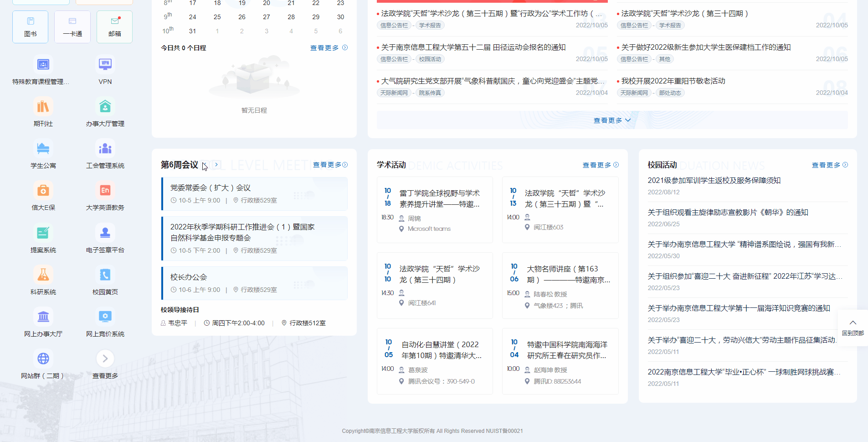868x442 pixels.
Task: Open 期刊社 journal icon
Action: pyautogui.click(x=43, y=107)
